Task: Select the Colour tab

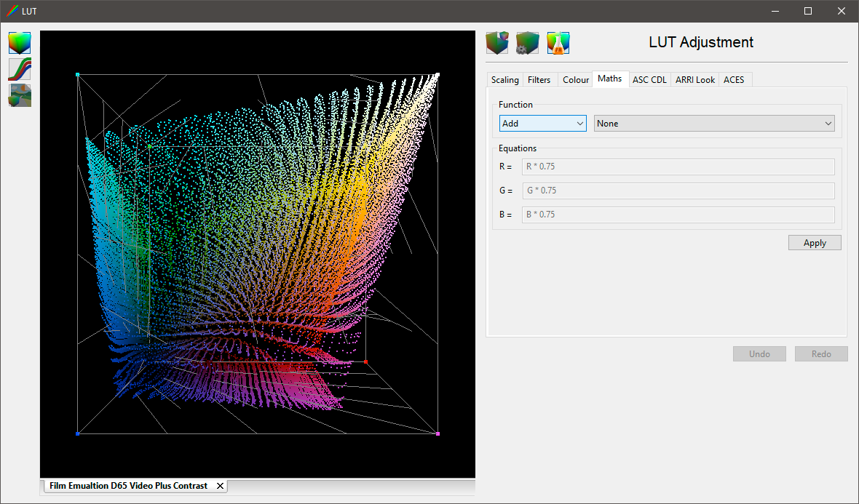Action: (x=575, y=79)
